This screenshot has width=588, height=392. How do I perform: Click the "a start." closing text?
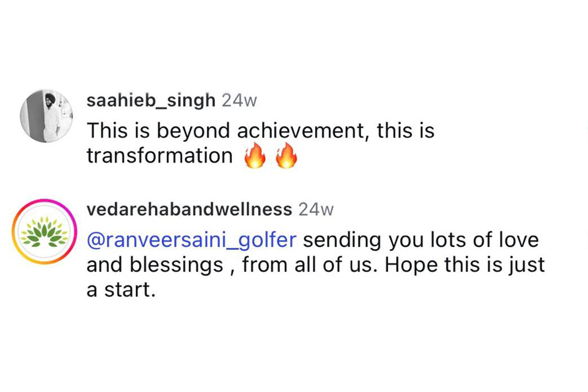click(121, 290)
